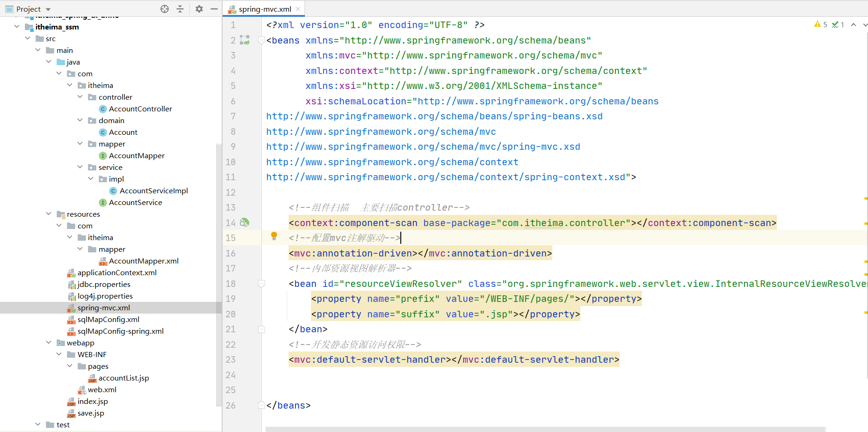Fold the bean tag at line 18

pos(261,284)
